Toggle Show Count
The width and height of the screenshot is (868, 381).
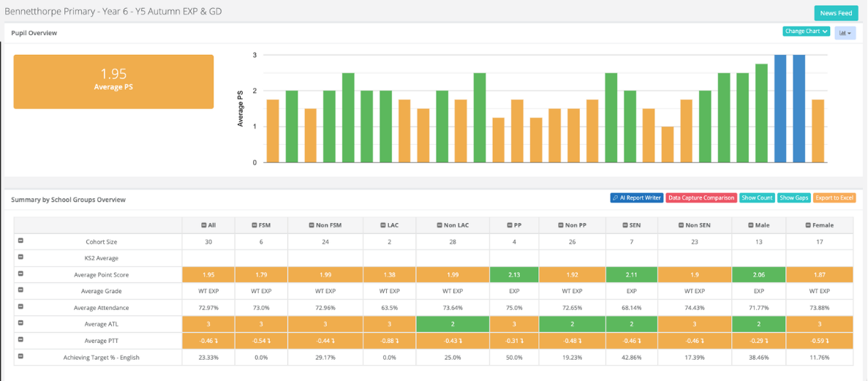(x=757, y=197)
